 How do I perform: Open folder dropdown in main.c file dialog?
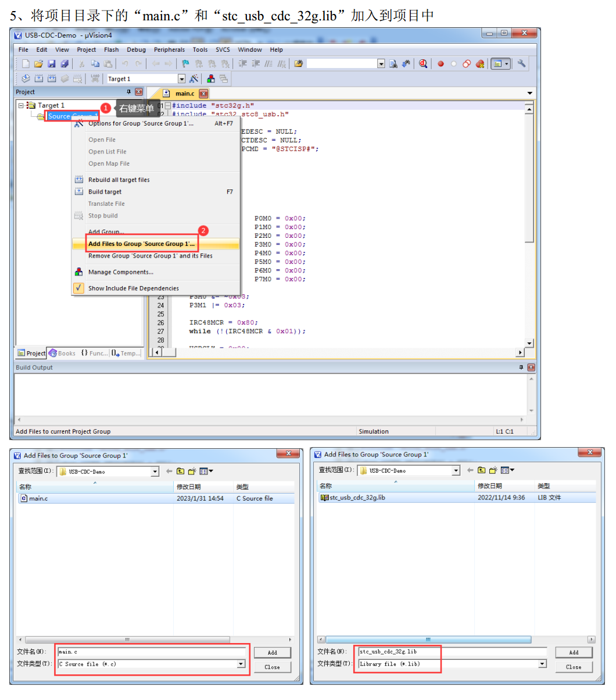click(x=155, y=472)
